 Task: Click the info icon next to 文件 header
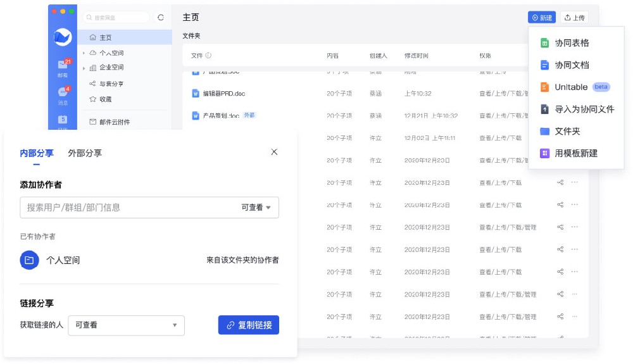[208, 56]
